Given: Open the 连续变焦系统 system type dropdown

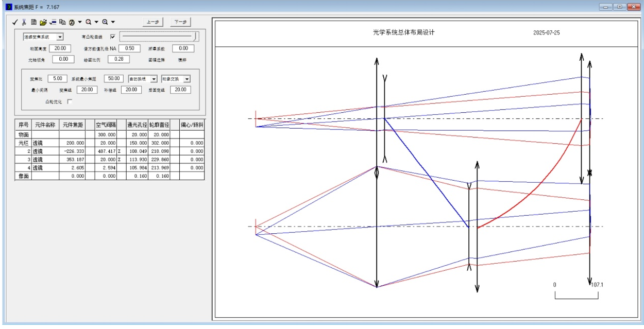Looking at the screenshot, I should (x=60, y=37).
